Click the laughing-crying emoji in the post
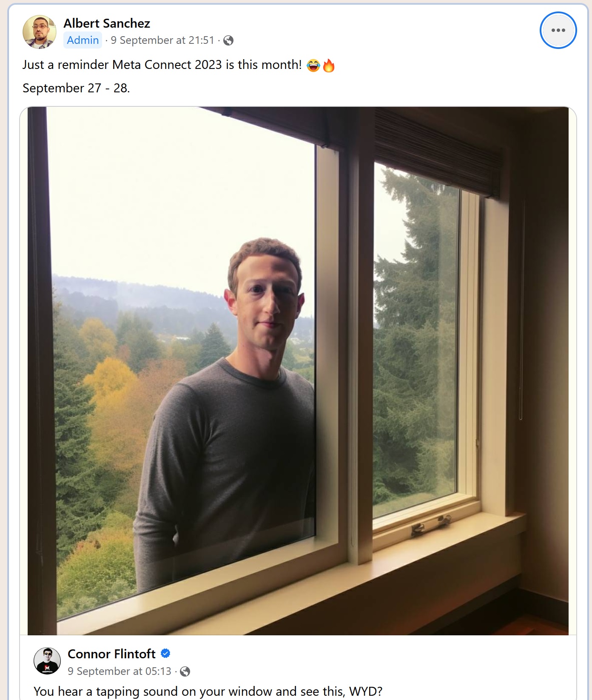Screen dimensions: 592x700 [313, 65]
